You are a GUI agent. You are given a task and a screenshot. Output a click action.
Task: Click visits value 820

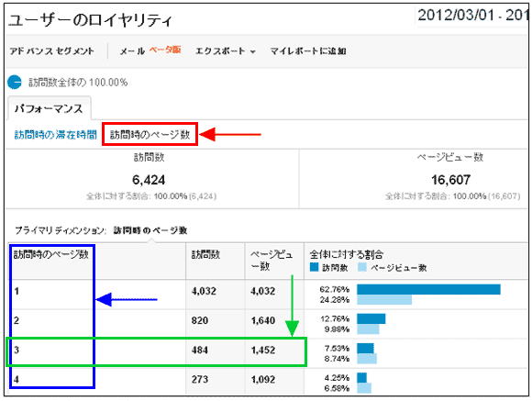point(200,320)
